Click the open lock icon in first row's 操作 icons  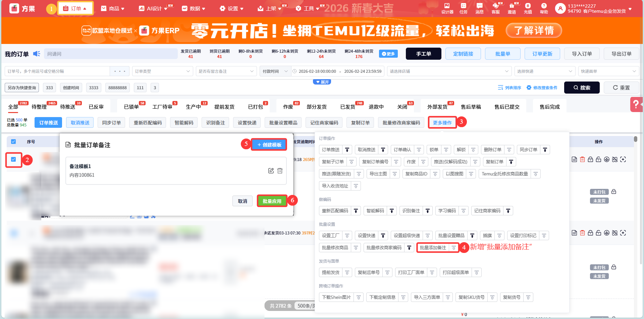[x=598, y=159]
